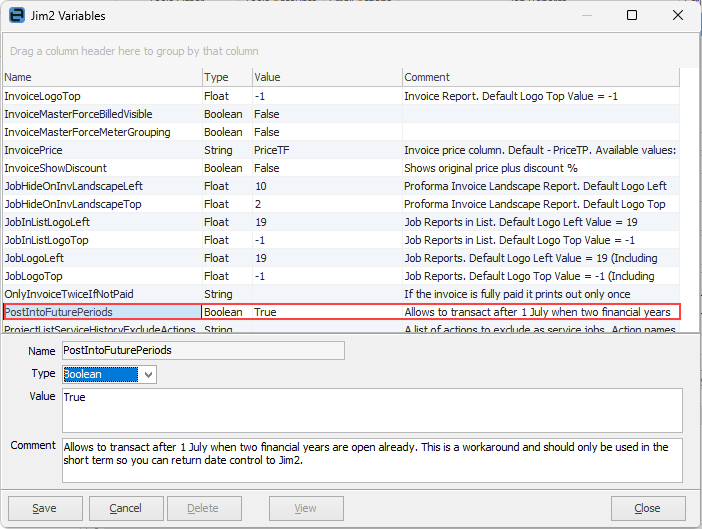
Task: Click into the Value text area
Action: 372,410
